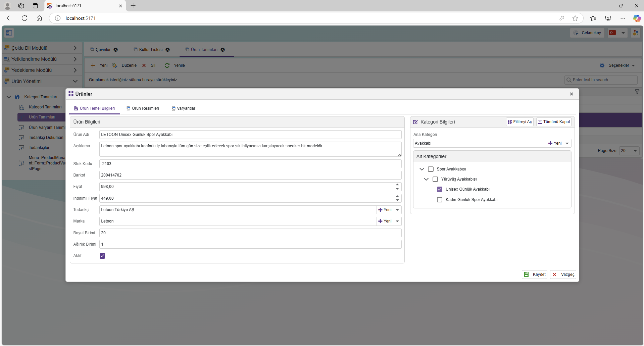
Task: Click the browser refresh icon
Action: click(24, 18)
